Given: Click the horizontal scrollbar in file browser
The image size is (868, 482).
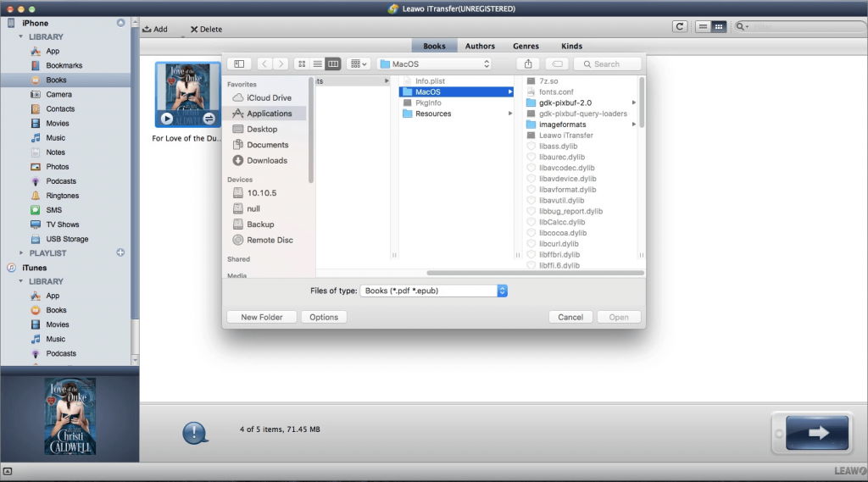Looking at the screenshot, I should tap(536, 273).
